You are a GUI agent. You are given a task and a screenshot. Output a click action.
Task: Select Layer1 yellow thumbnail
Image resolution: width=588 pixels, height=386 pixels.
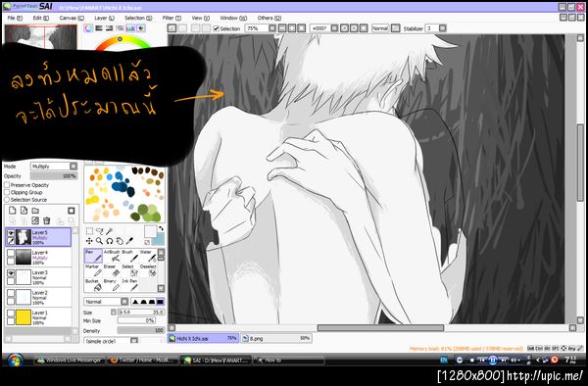coord(24,316)
